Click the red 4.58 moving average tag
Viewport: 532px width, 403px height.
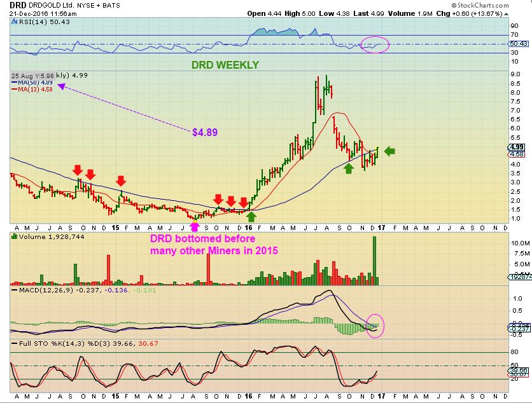click(x=517, y=154)
